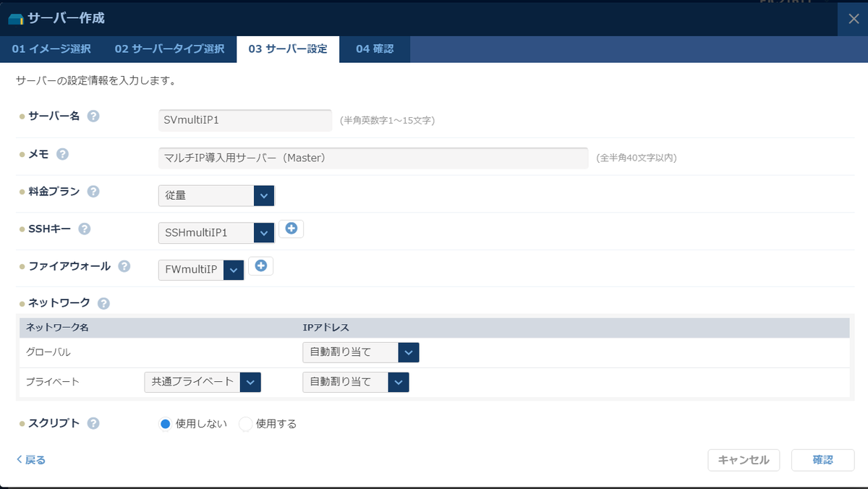Click the help icon beside メモ
The width and height of the screenshot is (868, 489).
[63, 154]
